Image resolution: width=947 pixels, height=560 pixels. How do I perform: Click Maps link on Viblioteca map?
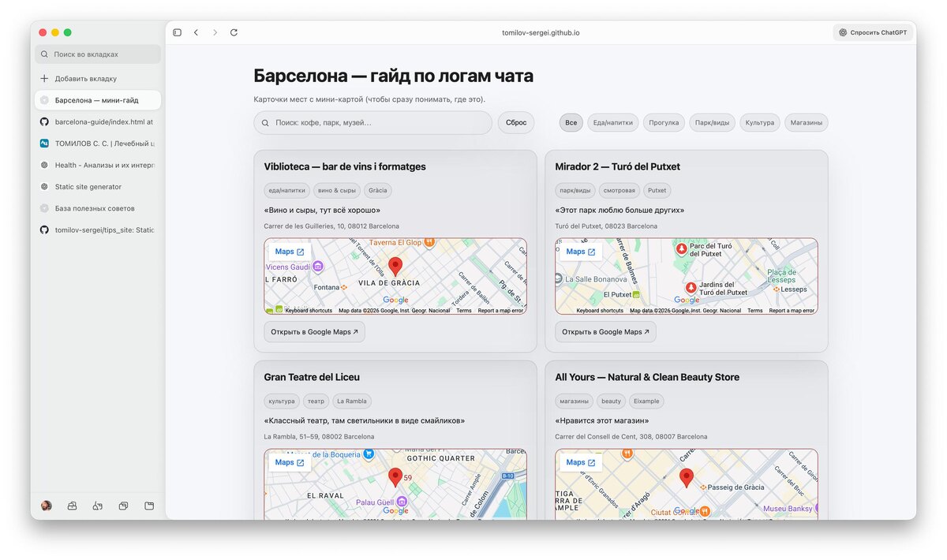coord(290,252)
